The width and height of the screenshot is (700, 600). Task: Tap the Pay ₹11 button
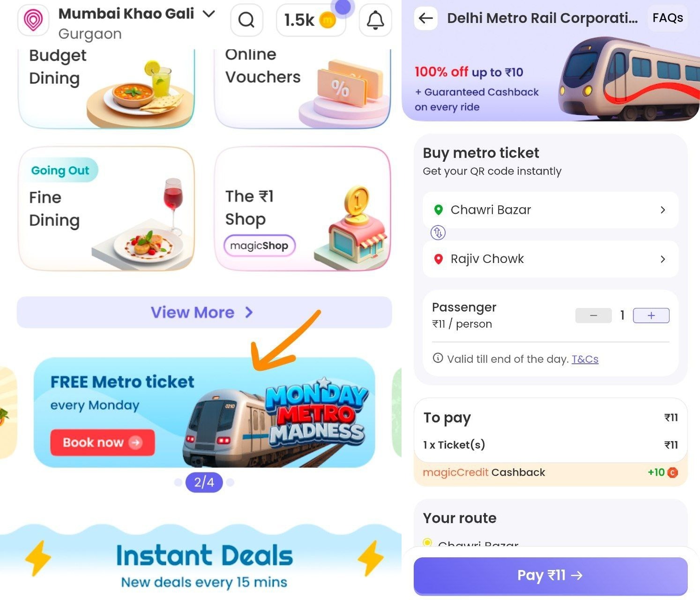(x=551, y=576)
